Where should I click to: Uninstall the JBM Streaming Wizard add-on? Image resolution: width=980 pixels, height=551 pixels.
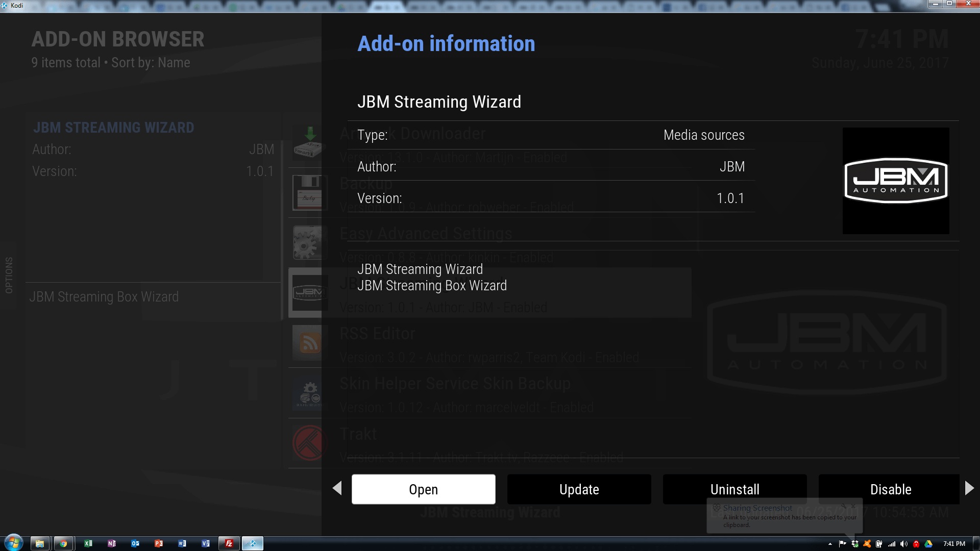pyautogui.click(x=734, y=489)
